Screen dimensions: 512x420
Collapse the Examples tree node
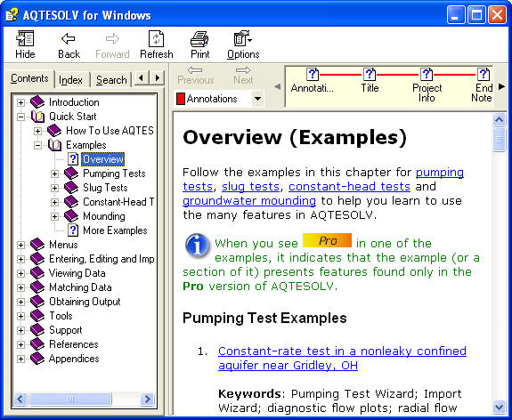click(x=38, y=145)
